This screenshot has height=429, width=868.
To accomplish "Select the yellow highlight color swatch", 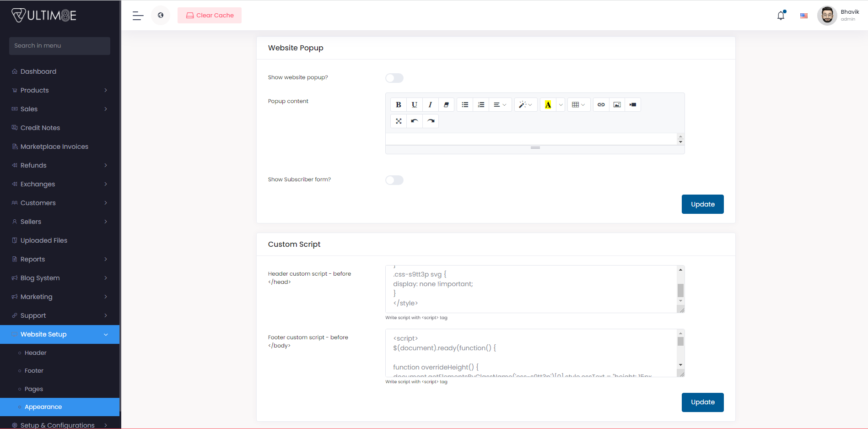I will tap(548, 104).
